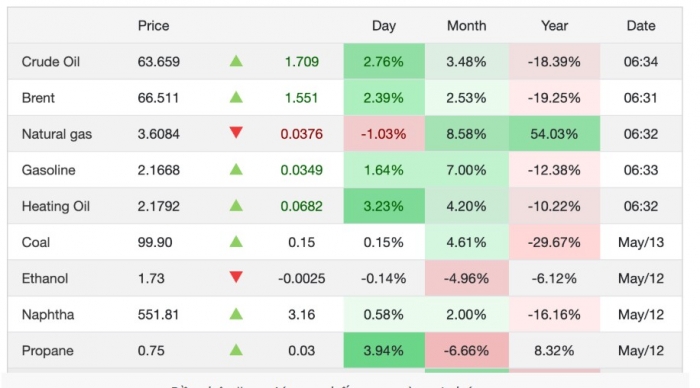This screenshot has width=700, height=388.
Task: Click the Date column header
Action: (641, 25)
